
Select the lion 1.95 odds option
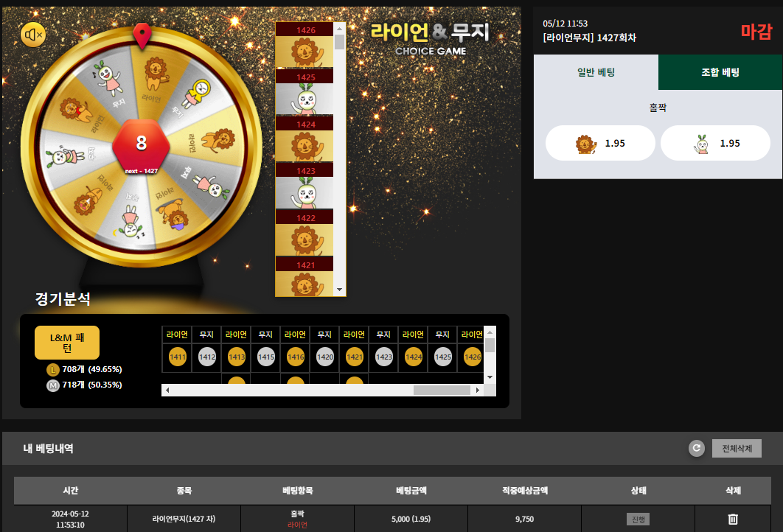(600, 143)
